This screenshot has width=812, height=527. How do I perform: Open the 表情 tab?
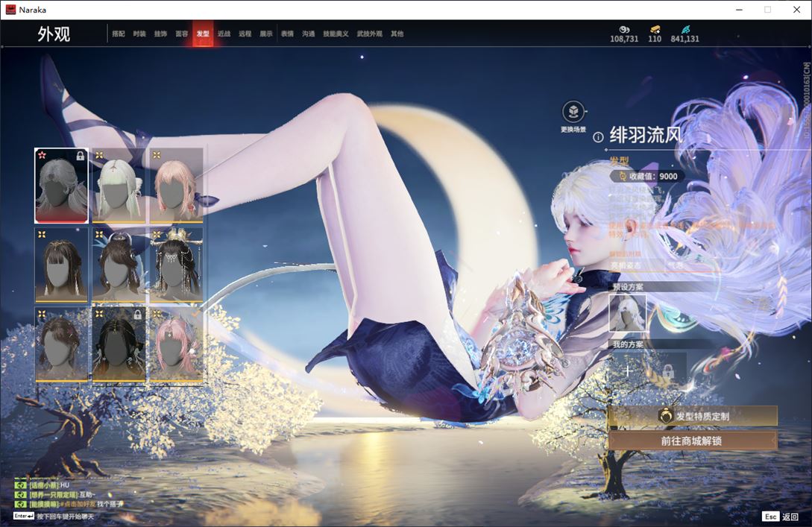[x=287, y=34]
